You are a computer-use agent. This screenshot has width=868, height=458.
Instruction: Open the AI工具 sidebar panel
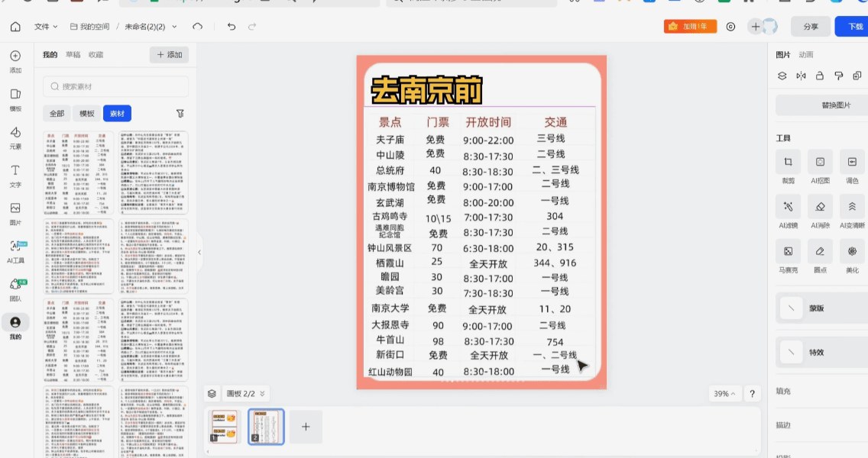15,252
